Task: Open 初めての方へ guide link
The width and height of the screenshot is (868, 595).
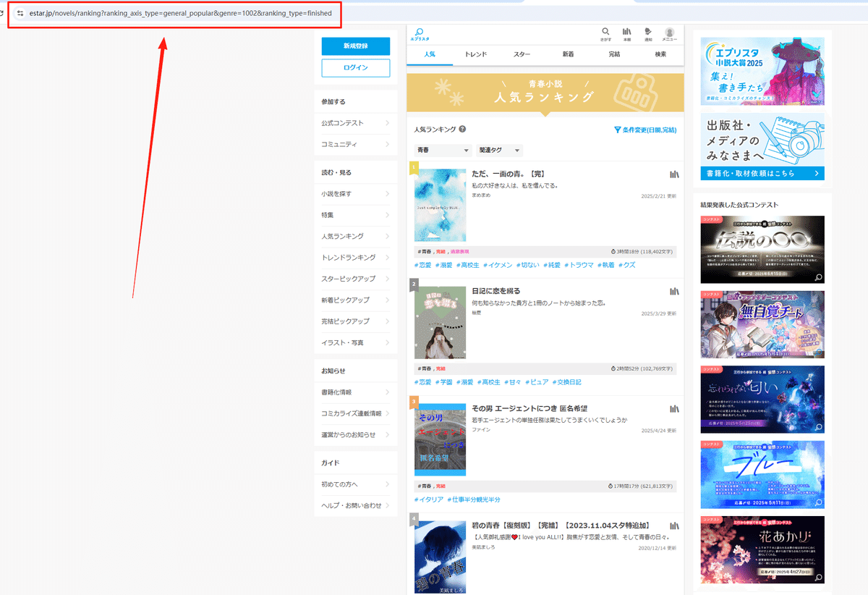Action: pos(356,484)
